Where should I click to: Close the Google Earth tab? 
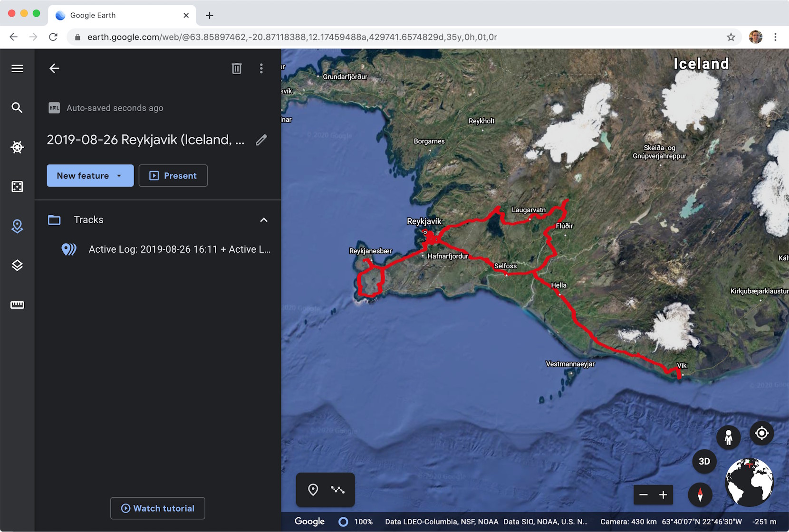186,15
